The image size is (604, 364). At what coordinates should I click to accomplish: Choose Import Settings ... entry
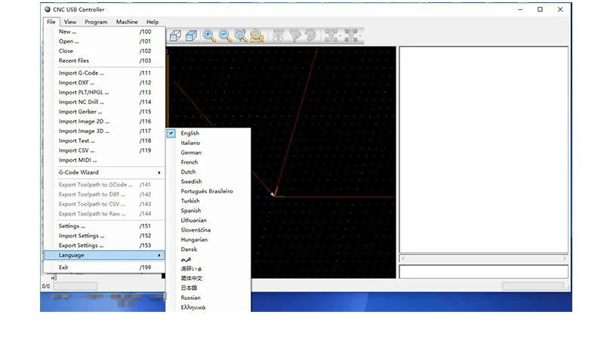[104, 236]
